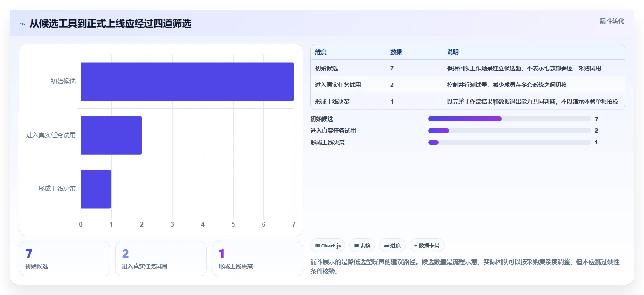Select the 表格 tag chip
The height and width of the screenshot is (295, 644).
[x=362, y=246]
